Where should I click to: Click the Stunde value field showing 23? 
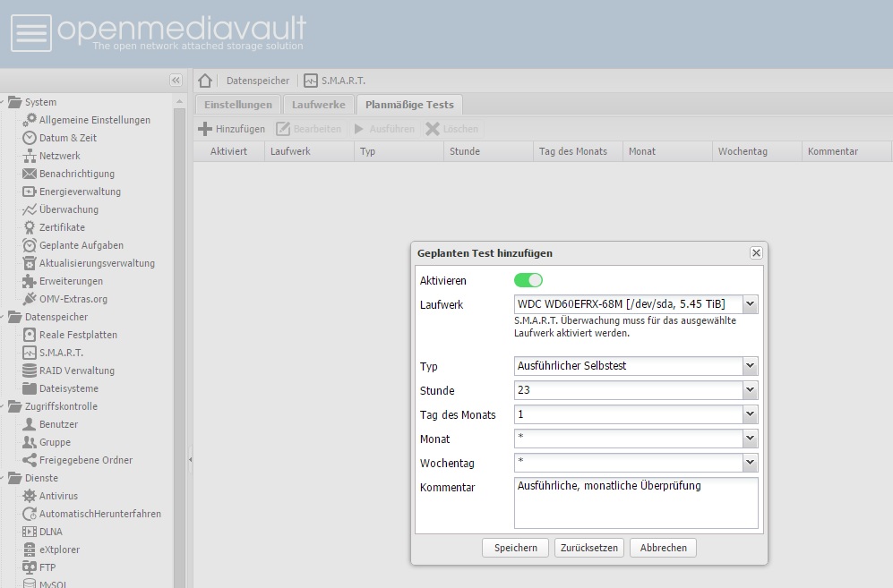(628, 390)
